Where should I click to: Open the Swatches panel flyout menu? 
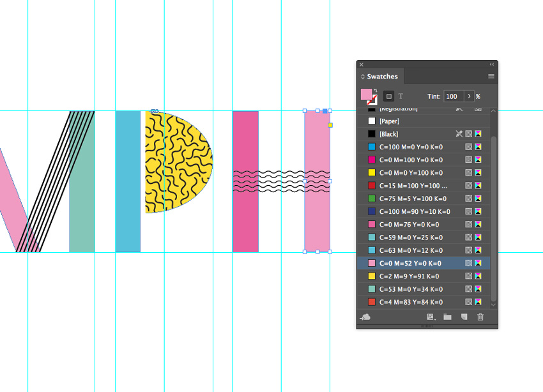point(491,77)
